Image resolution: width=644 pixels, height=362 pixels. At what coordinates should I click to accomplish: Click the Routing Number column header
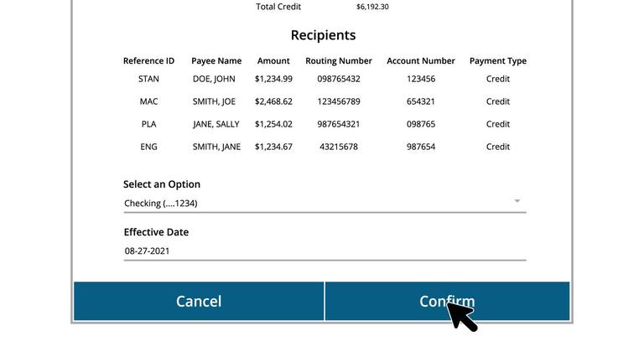[x=339, y=60]
